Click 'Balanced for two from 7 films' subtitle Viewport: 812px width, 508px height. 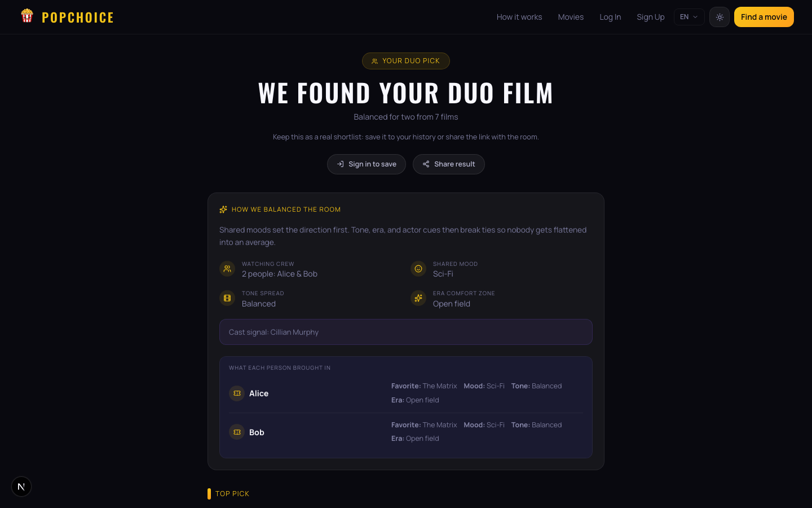406,117
